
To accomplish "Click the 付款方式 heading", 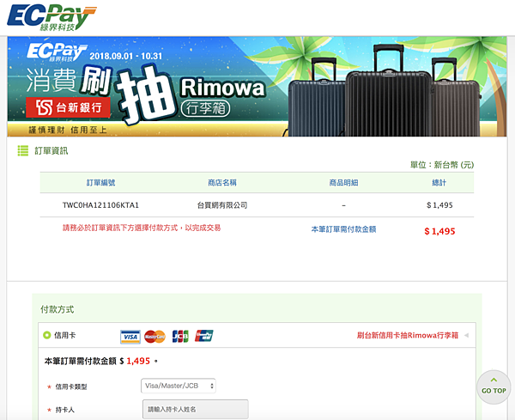I will [58, 309].
